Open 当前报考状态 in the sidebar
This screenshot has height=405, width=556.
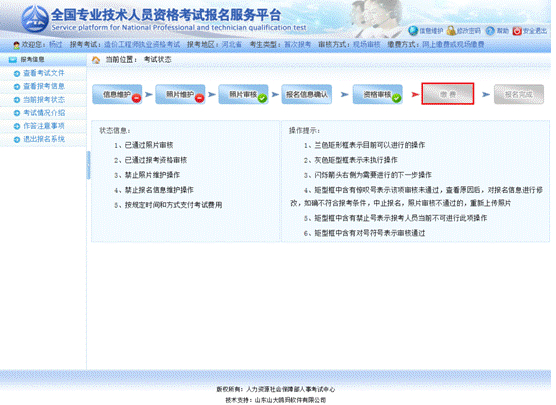pos(44,100)
